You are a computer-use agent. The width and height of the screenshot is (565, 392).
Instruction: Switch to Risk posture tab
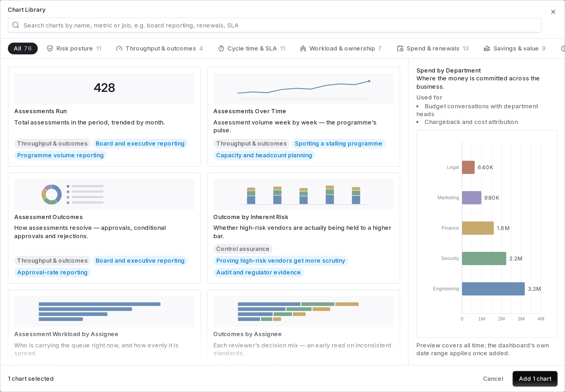(x=74, y=49)
